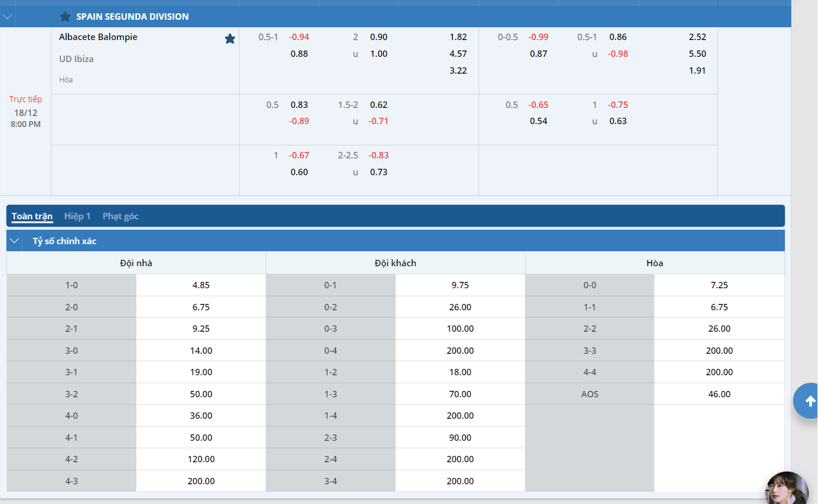Choose draw score 2-2 odds
This screenshot has width=818, height=504.
click(719, 329)
